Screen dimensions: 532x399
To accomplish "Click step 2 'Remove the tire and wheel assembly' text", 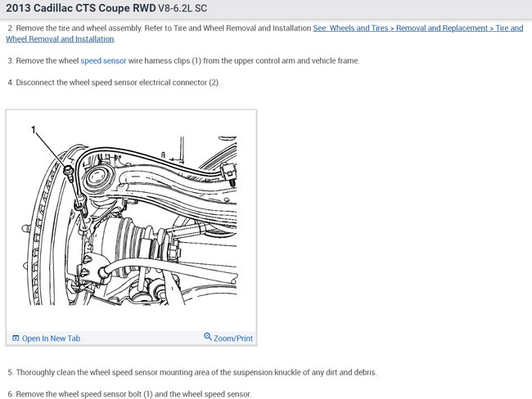I will tap(79, 28).
